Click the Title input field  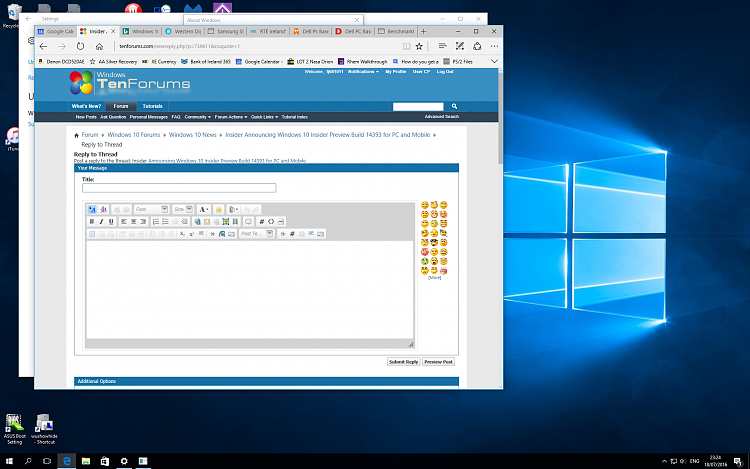coord(179,188)
